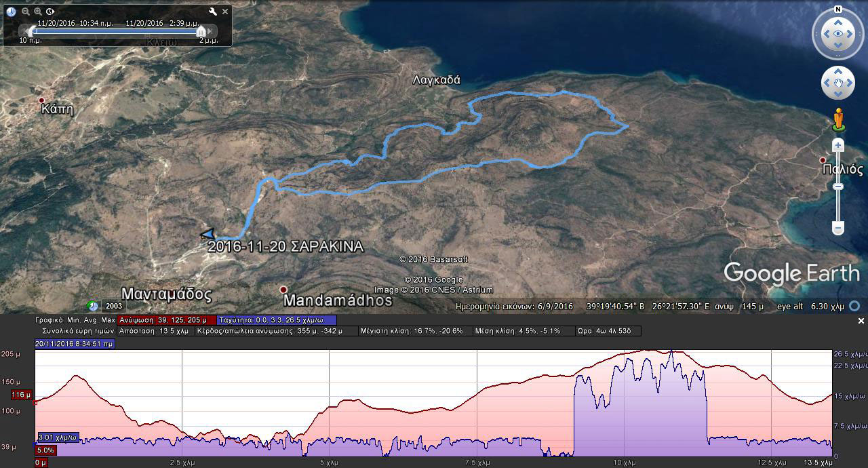Viewport: 868px width, 468px height.
Task: Click the time slider clock icon
Action: (12, 12)
